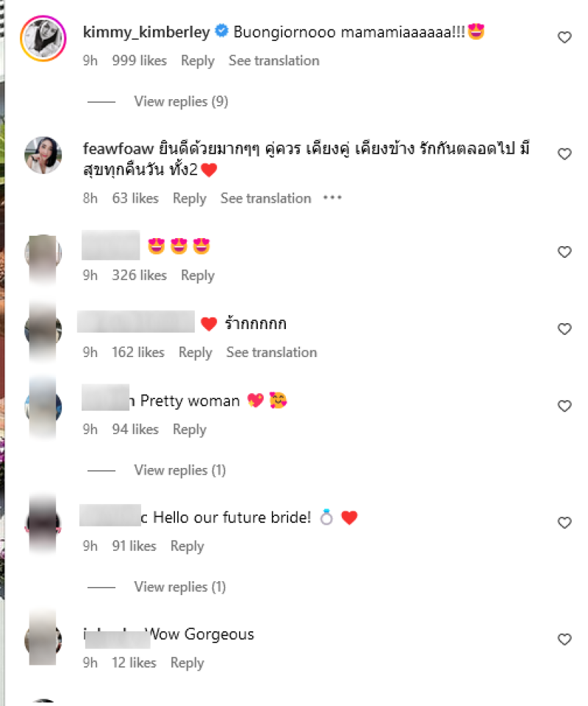Expand View replies (1) under future bride comment
Image resolution: width=588 pixels, height=706 pixels.
tap(180, 587)
